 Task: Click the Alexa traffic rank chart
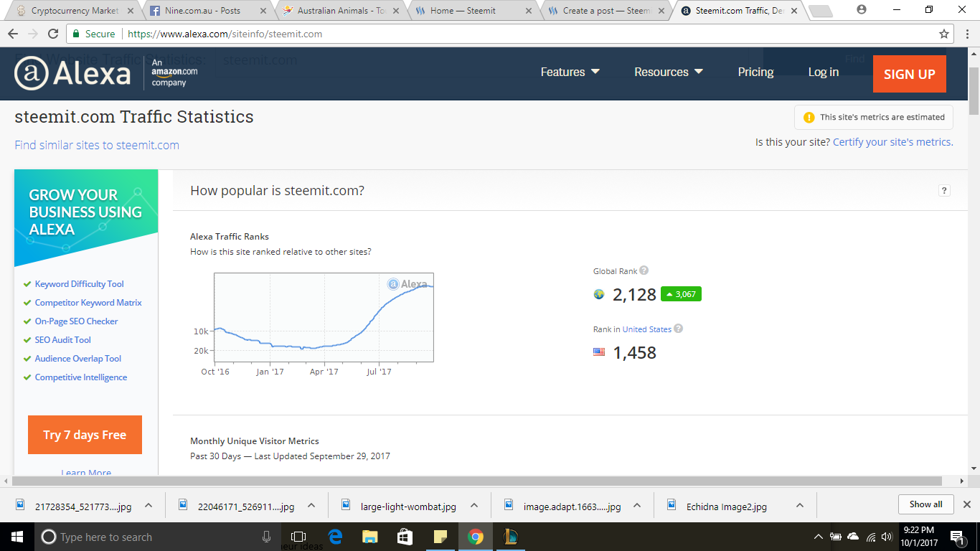[324, 317]
